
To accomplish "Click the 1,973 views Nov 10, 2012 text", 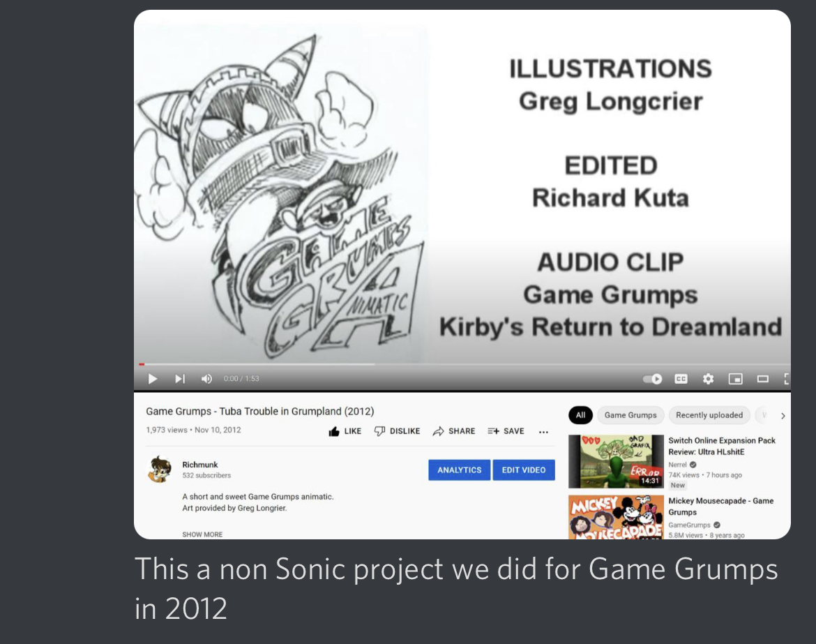I will pos(193,430).
